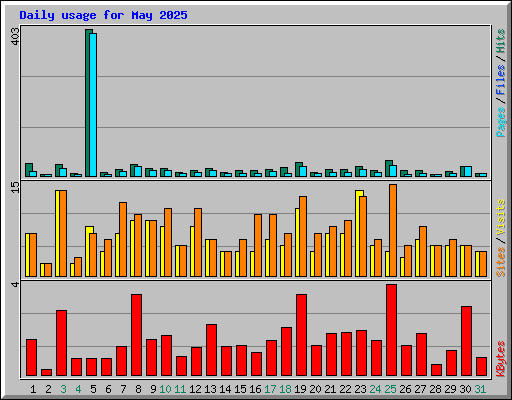
Task: Click the orange visits bar for day 25
Action: (x=393, y=230)
